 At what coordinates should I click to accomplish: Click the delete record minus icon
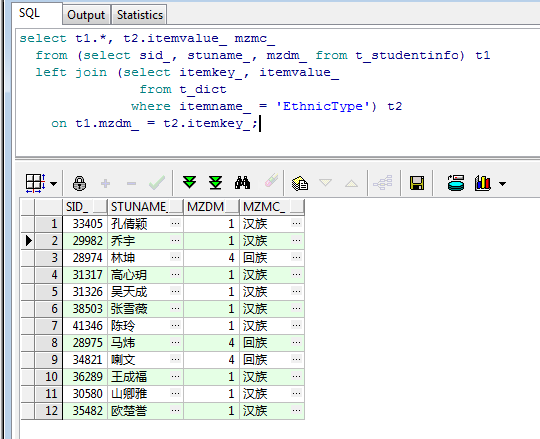coord(131,184)
